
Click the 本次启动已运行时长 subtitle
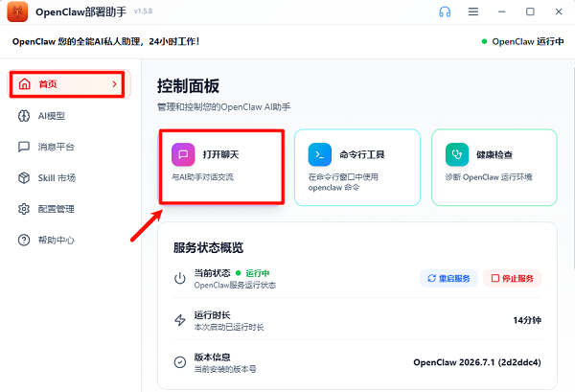coord(229,327)
